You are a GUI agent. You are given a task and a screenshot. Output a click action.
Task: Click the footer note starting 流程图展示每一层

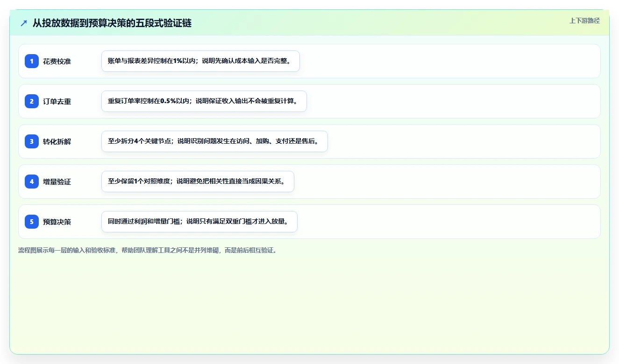(149, 250)
